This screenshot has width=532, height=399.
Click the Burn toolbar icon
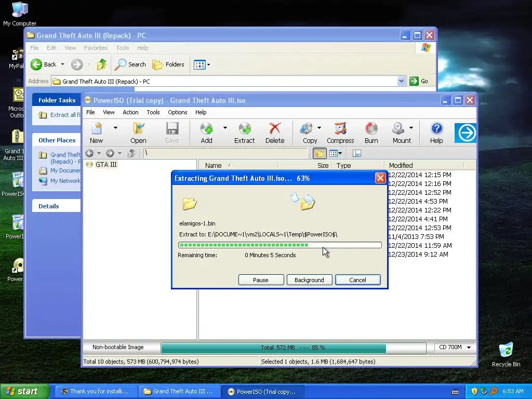371,132
